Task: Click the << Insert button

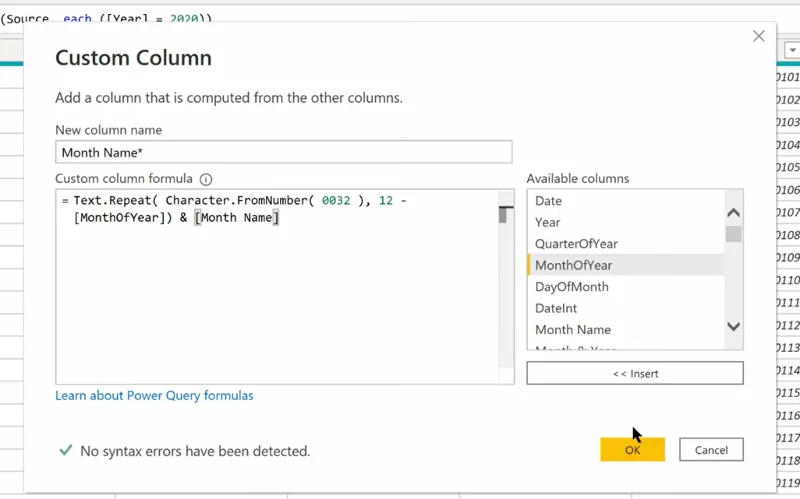Action: [x=635, y=373]
